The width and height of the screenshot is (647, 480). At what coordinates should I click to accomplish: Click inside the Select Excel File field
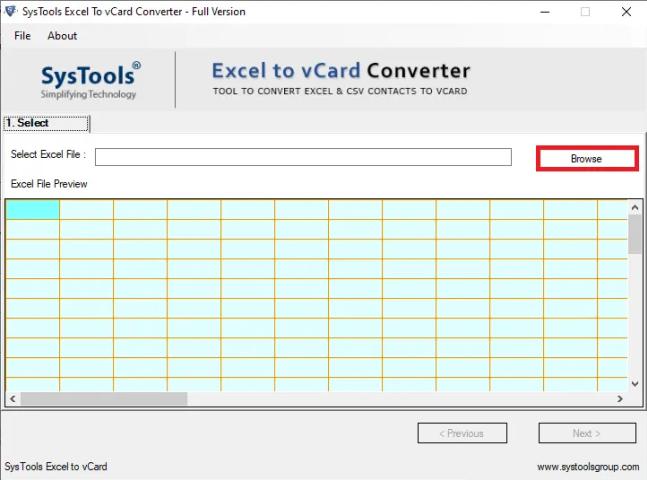click(x=302, y=157)
